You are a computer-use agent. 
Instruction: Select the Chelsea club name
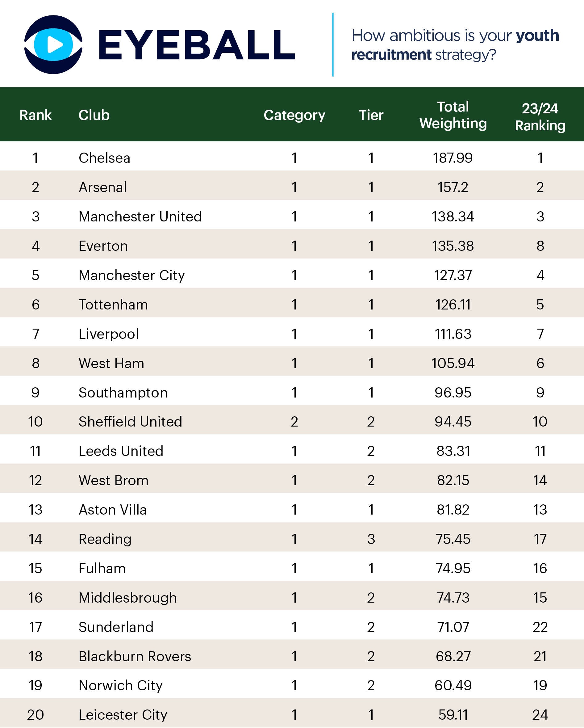tap(105, 158)
